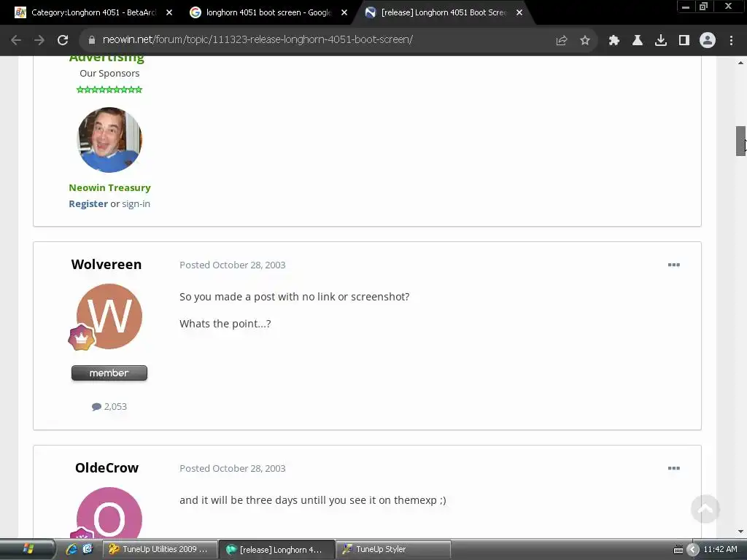This screenshot has height=560, width=747.
Task: Open Neowin Treasury profile link
Action: click(109, 188)
